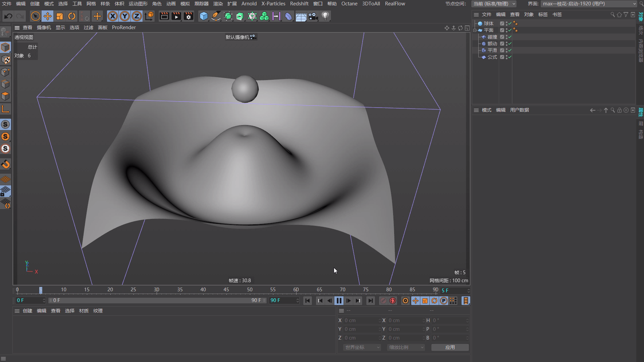Click the Undo arrow icon

(x=8, y=16)
